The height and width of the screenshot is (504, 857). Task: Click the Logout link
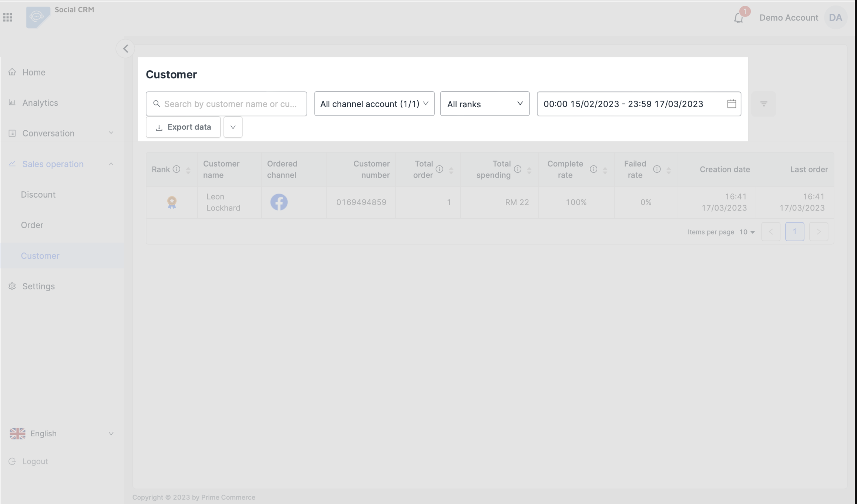[x=35, y=461]
